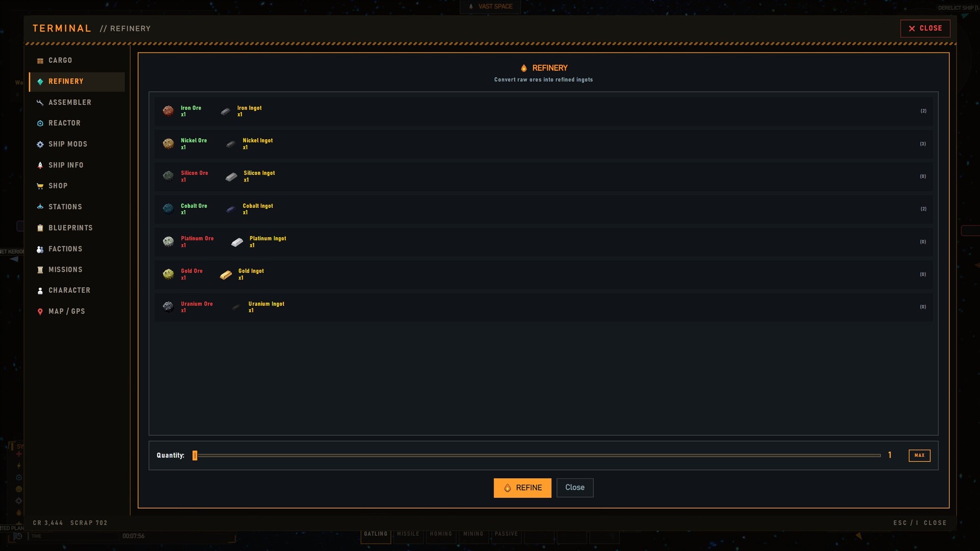The height and width of the screenshot is (551, 980).
Task: Click the Close button beside Refine
Action: (575, 488)
